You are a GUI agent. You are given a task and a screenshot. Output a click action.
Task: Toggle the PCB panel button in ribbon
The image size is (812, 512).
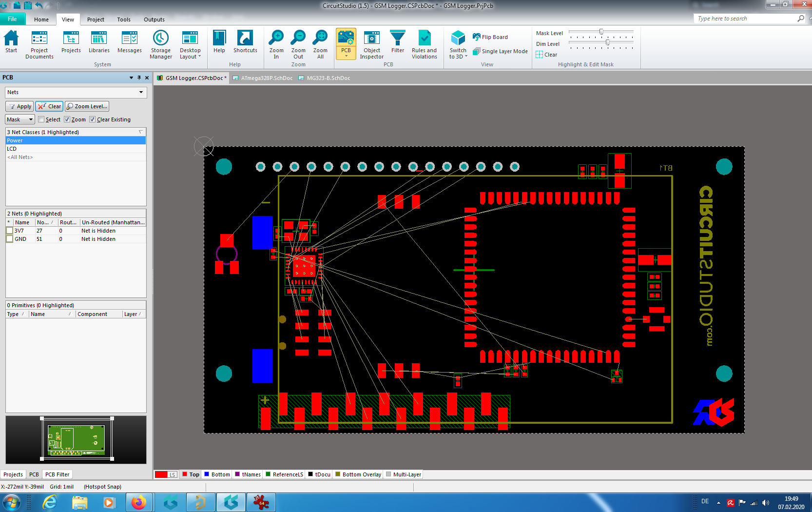[x=346, y=44]
